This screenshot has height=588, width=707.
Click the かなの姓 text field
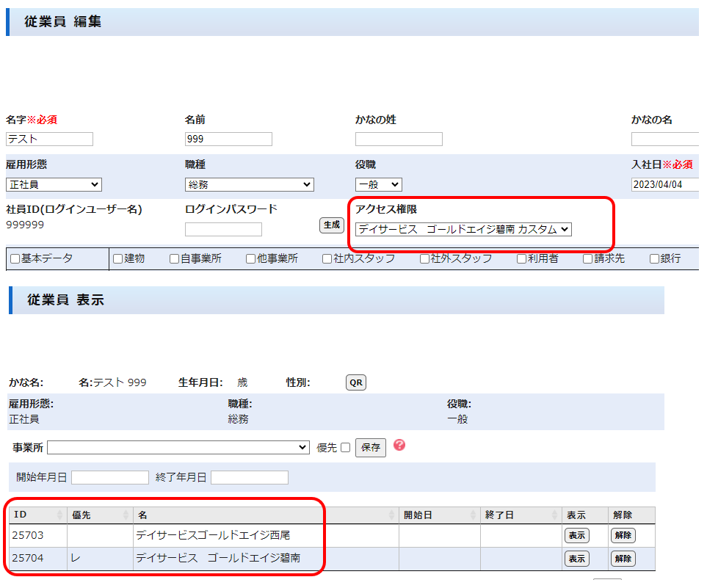coord(399,139)
